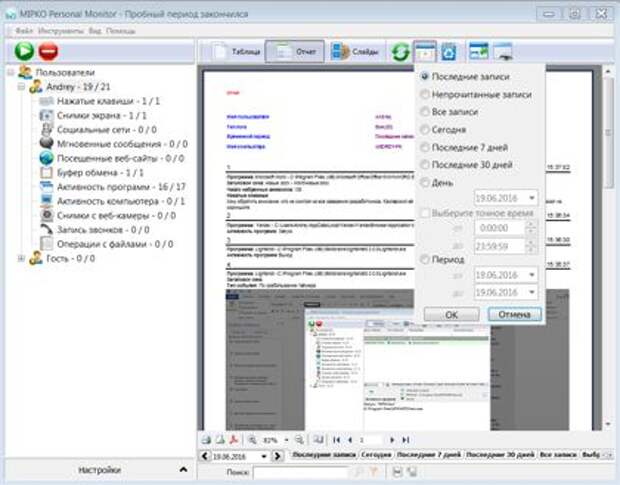Go to next date arrow

278,456
